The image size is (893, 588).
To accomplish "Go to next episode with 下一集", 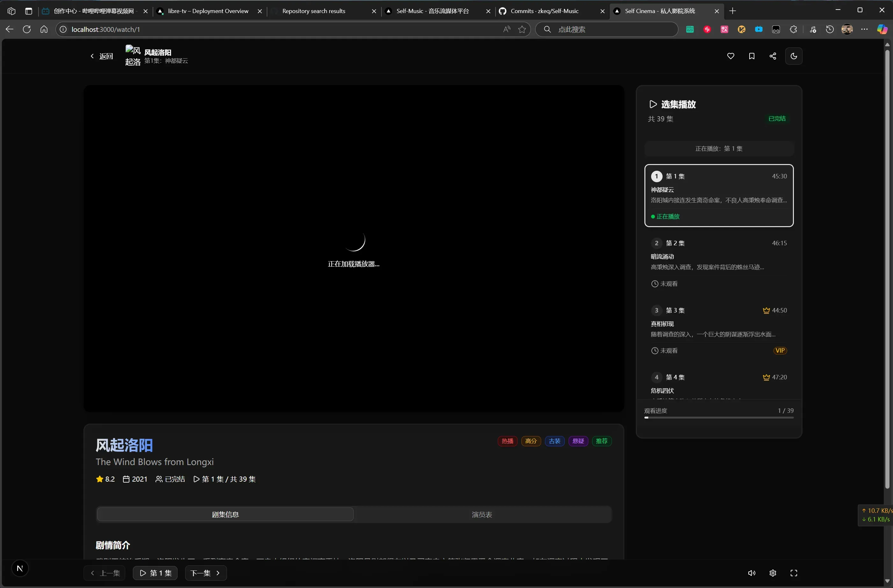I will (205, 573).
